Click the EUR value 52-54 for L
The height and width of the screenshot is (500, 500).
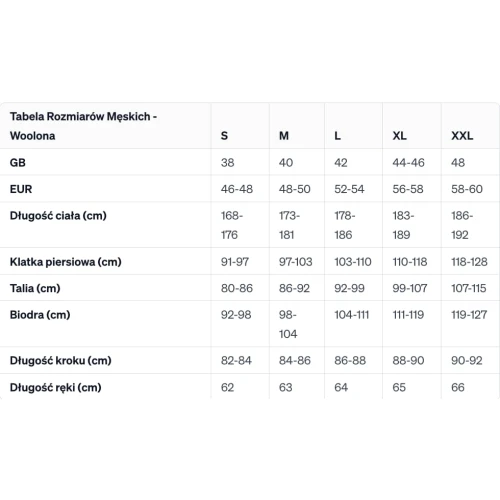click(x=349, y=189)
